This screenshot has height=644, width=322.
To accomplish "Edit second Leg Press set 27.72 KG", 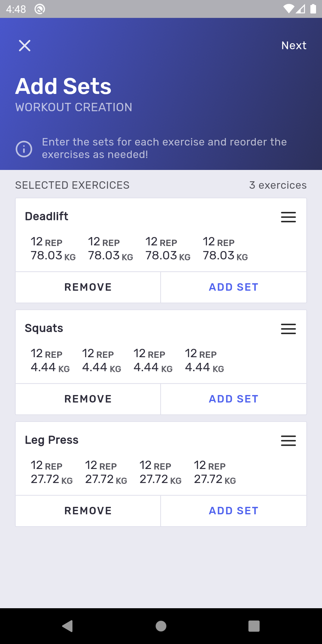I will point(106,472).
